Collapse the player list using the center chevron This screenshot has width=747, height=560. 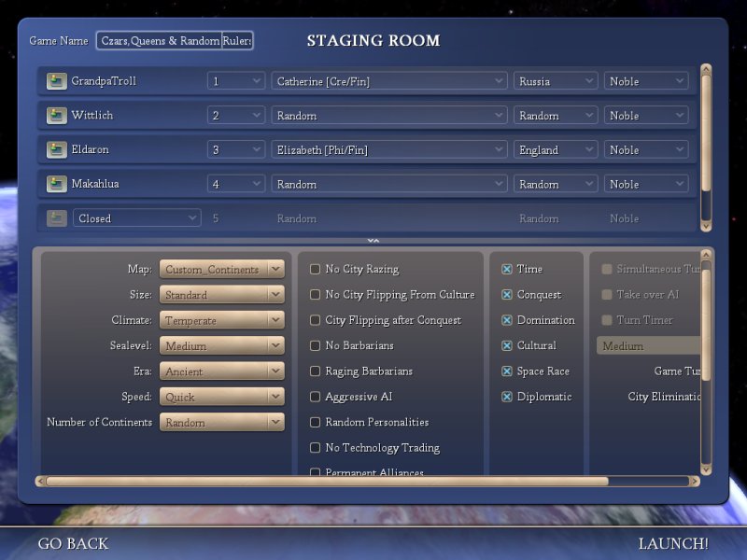pyautogui.click(x=373, y=241)
